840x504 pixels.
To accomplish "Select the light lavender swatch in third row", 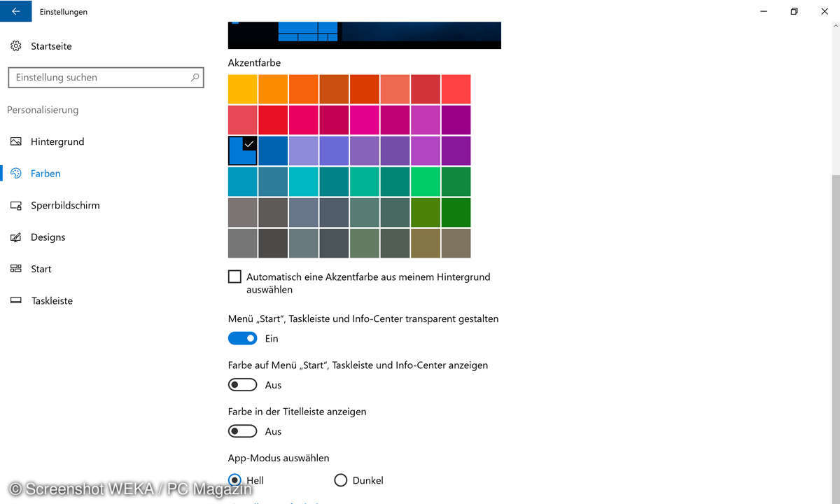I will (304, 150).
